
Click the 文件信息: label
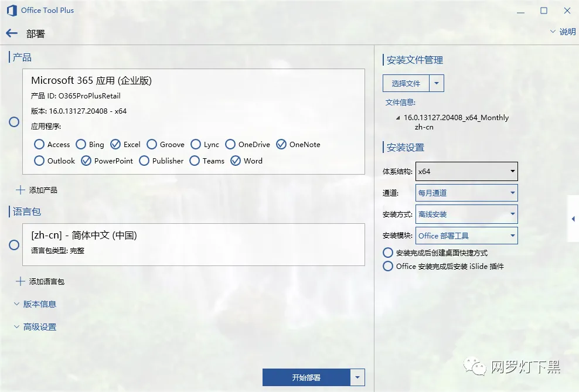(x=400, y=102)
